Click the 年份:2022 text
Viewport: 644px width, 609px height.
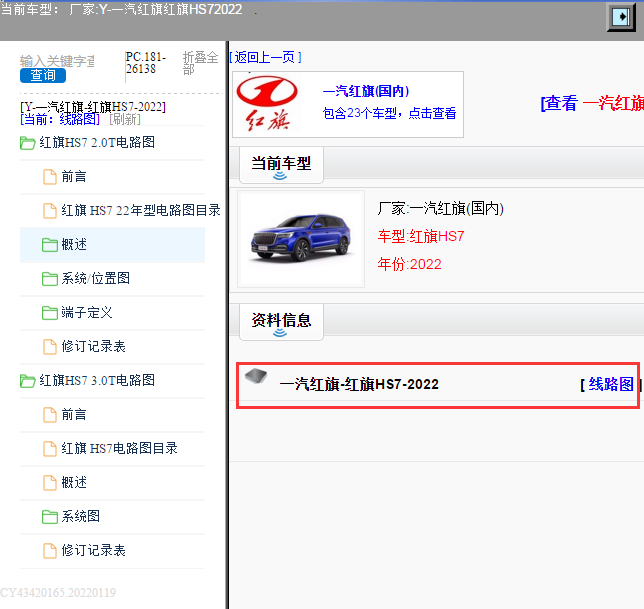pyautogui.click(x=409, y=264)
